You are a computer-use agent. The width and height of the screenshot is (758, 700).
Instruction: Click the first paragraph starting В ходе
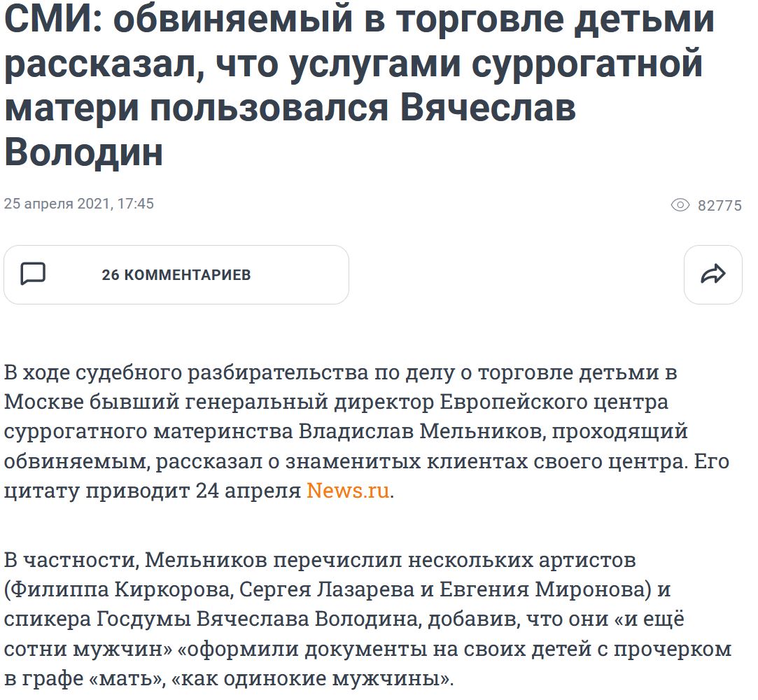click(x=367, y=432)
